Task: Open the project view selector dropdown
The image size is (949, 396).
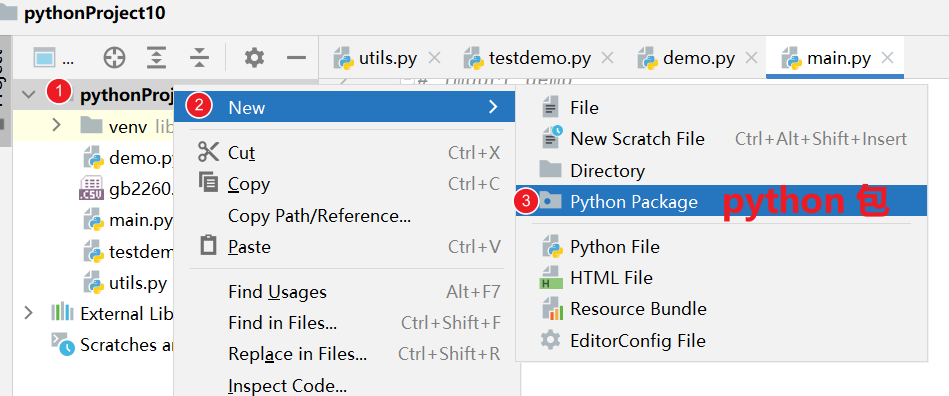Action: pos(53,59)
